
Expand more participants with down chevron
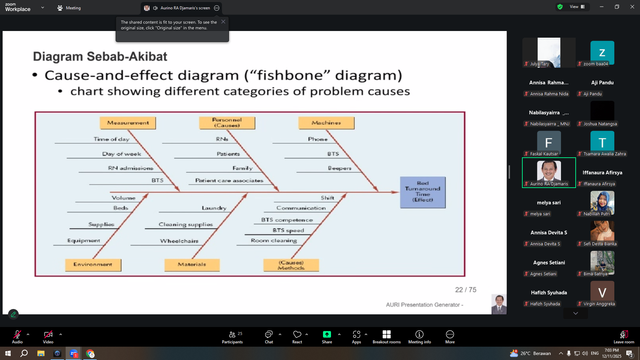[576, 313]
